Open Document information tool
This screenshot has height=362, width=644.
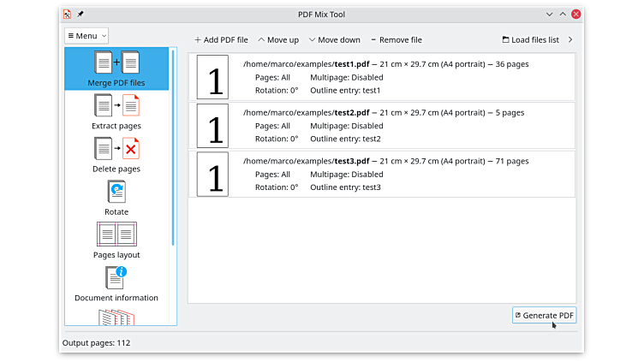tap(116, 279)
